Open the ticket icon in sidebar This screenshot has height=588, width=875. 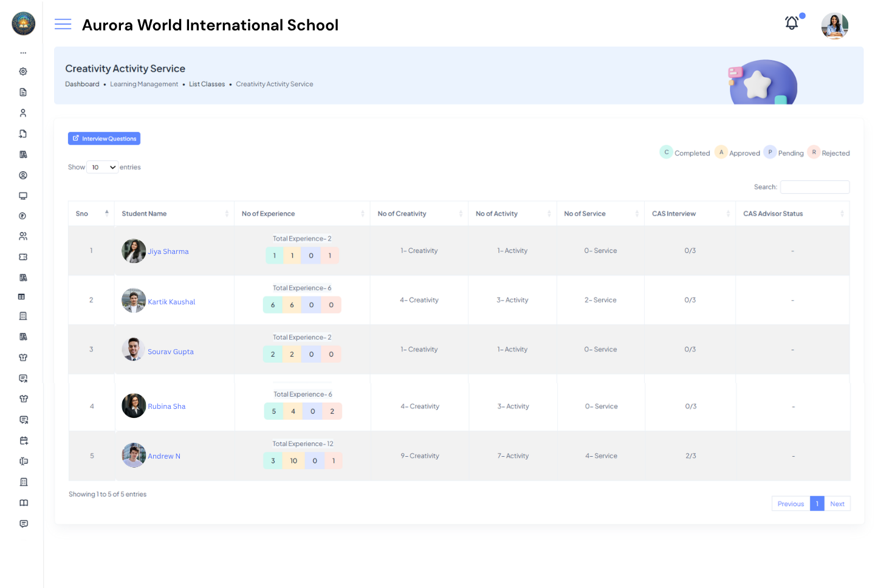[x=23, y=257]
